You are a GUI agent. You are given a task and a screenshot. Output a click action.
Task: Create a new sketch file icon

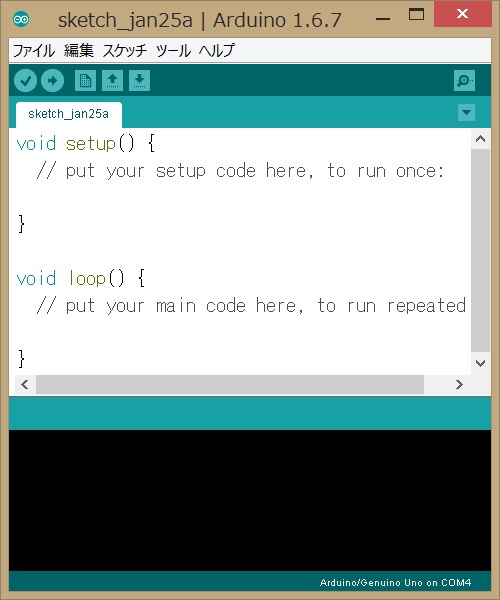coord(85,81)
